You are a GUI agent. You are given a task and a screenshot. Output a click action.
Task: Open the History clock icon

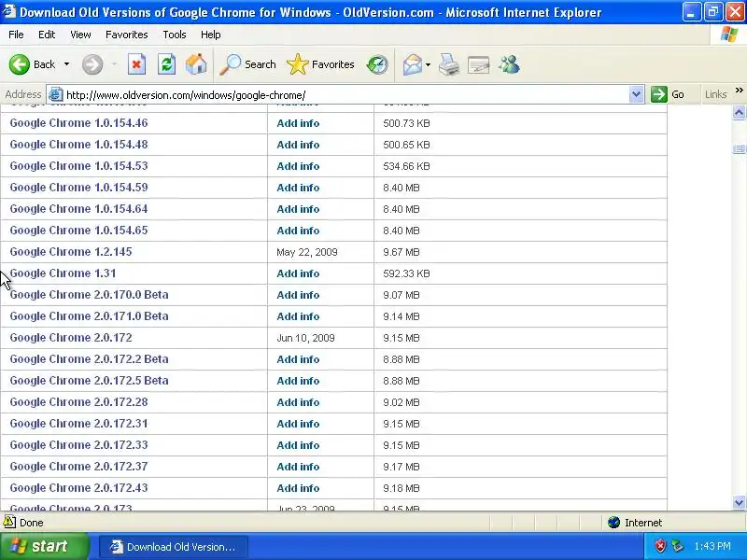tap(377, 64)
